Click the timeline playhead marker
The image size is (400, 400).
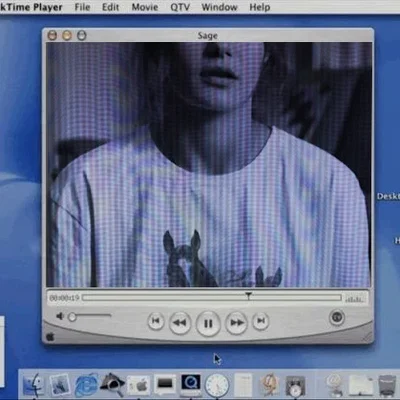click(x=248, y=296)
